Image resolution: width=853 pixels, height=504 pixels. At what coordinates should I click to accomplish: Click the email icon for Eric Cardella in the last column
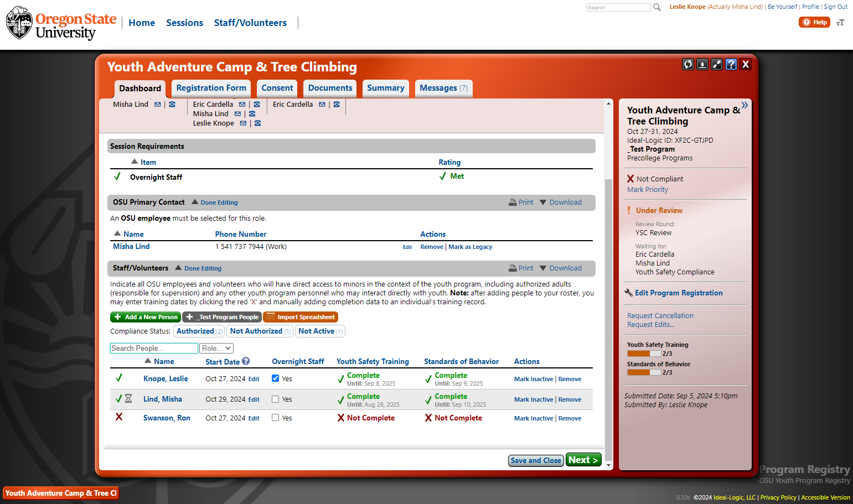click(322, 105)
